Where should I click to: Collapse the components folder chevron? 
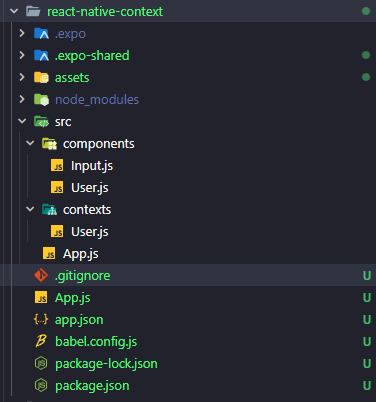click(30, 143)
